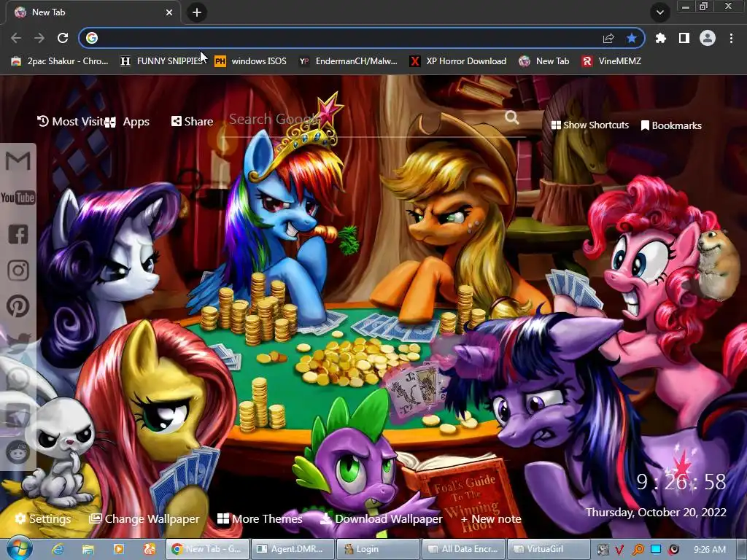Image resolution: width=747 pixels, height=560 pixels.
Task: Go back using the back arrow
Action: (x=16, y=38)
